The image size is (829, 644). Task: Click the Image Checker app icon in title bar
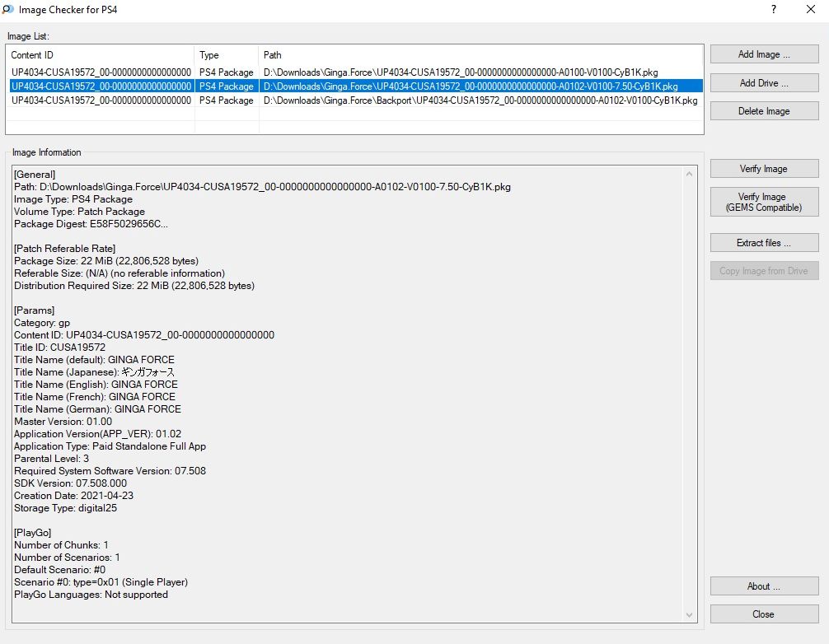click(8, 10)
